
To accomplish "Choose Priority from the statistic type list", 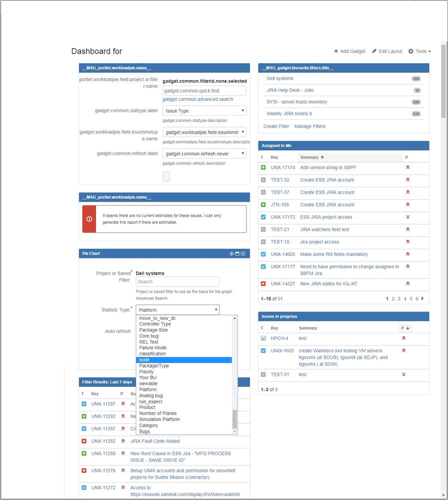I will tap(184, 372).
